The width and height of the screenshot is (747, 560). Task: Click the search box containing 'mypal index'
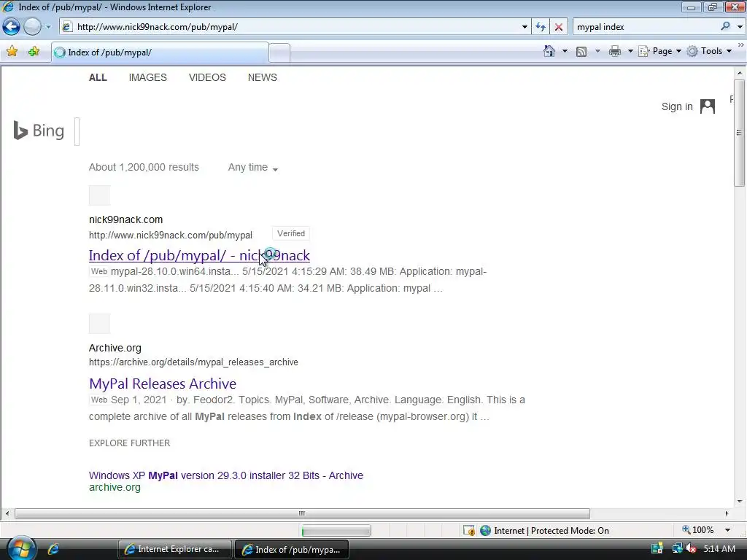tap(646, 27)
